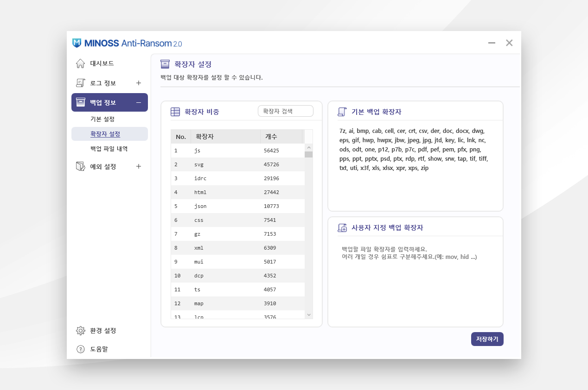
Task: Click the 사용자 지정 백업 확장자 add icon
Action: pyautogui.click(x=342, y=227)
